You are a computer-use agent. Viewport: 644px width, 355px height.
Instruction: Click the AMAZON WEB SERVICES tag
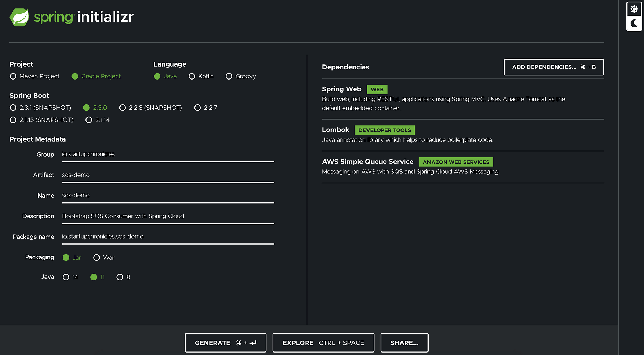tap(456, 162)
